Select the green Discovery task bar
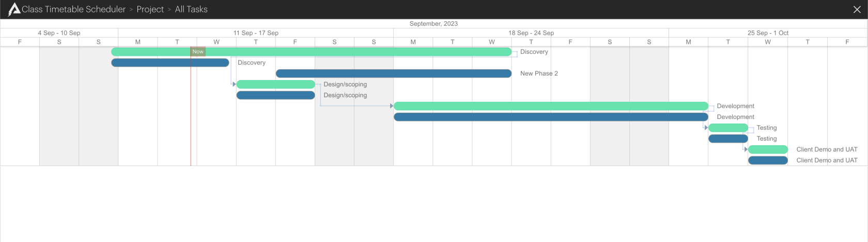Image resolution: width=868 pixels, height=242 pixels. click(312, 52)
